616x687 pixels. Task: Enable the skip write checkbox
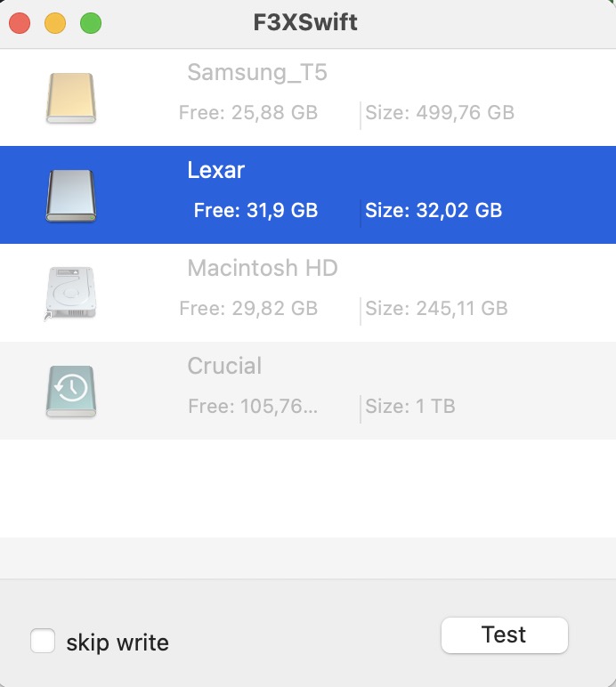43,641
